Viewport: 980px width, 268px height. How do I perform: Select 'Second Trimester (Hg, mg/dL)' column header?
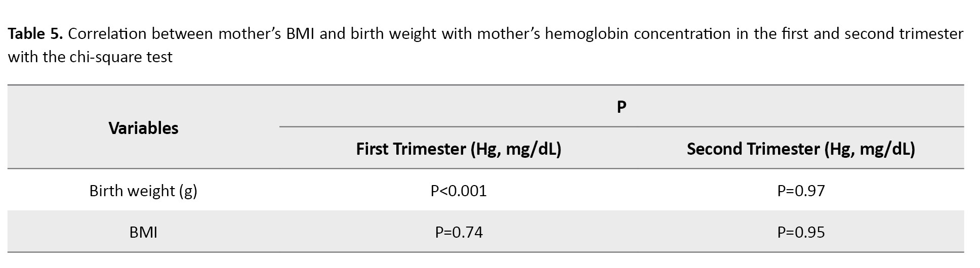pyautogui.click(x=801, y=149)
